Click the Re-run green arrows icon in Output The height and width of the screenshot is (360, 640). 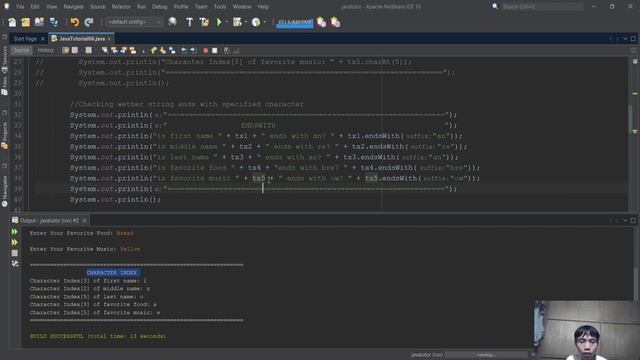point(15,232)
